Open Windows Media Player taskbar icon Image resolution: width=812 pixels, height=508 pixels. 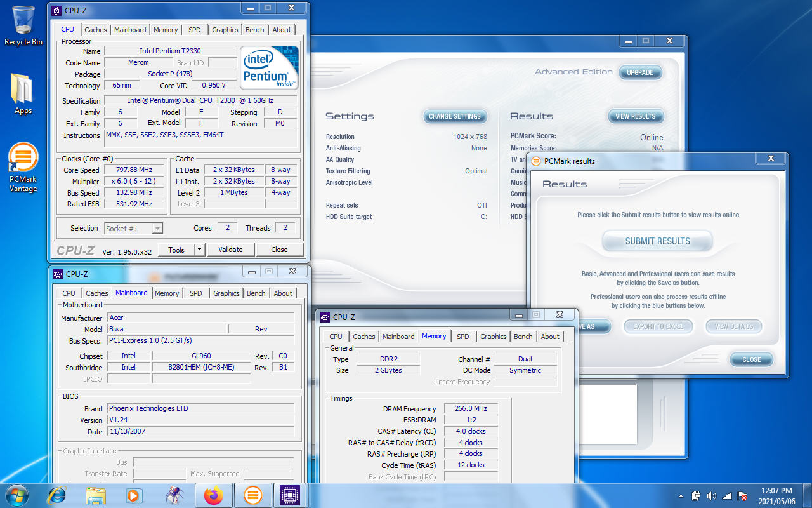[134, 495]
